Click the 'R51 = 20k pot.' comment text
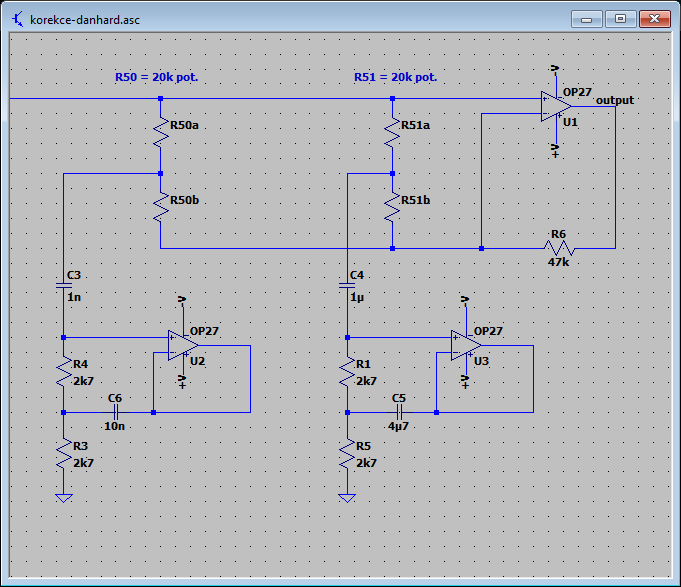This screenshot has height=587, width=681. (x=396, y=77)
